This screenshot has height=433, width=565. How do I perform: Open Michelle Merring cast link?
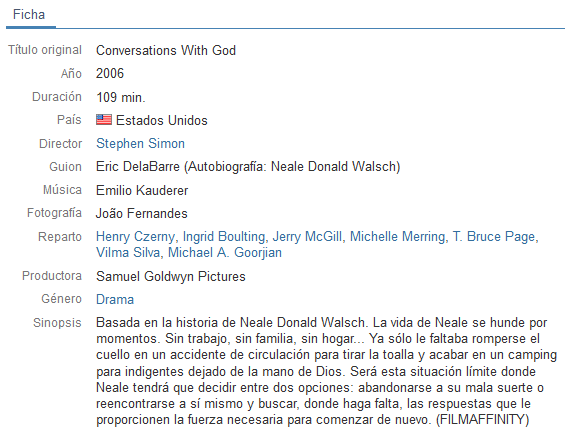[x=397, y=237]
